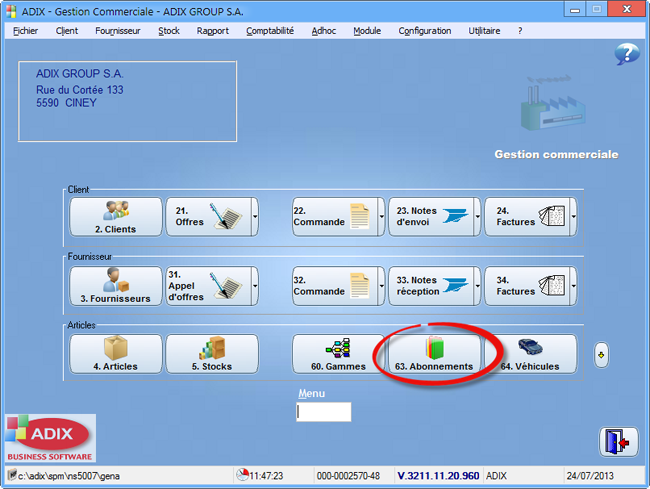This screenshot has height=489, width=650.
Task: Expand the client 24. Factures dropdown arrow
Action: click(x=574, y=217)
